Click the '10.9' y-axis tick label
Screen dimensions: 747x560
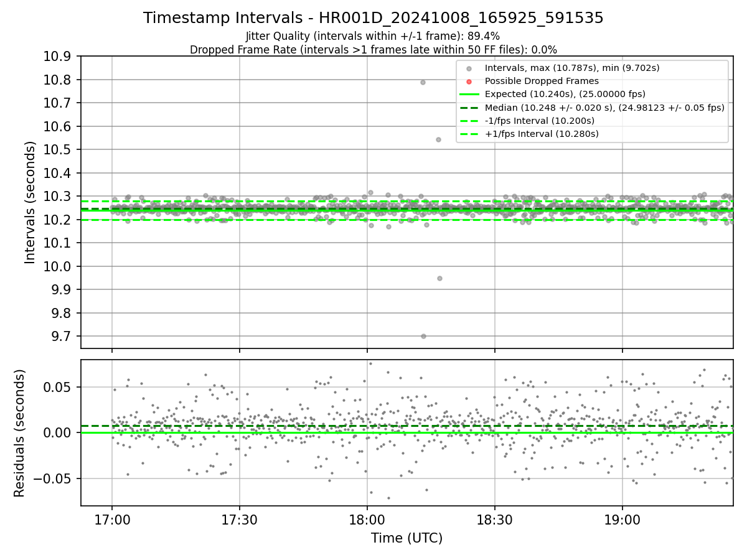[58, 57]
